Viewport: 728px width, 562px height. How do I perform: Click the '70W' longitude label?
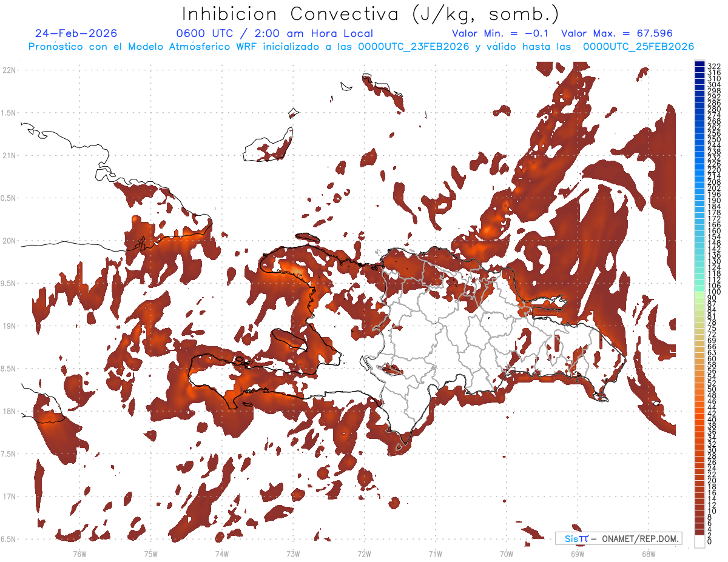click(x=506, y=554)
